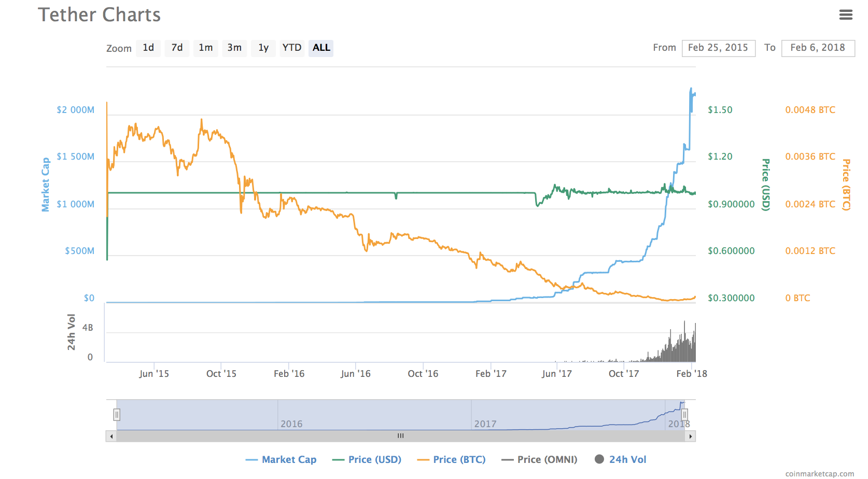
Task: Set zoom range to 1y
Action: (x=263, y=48)
